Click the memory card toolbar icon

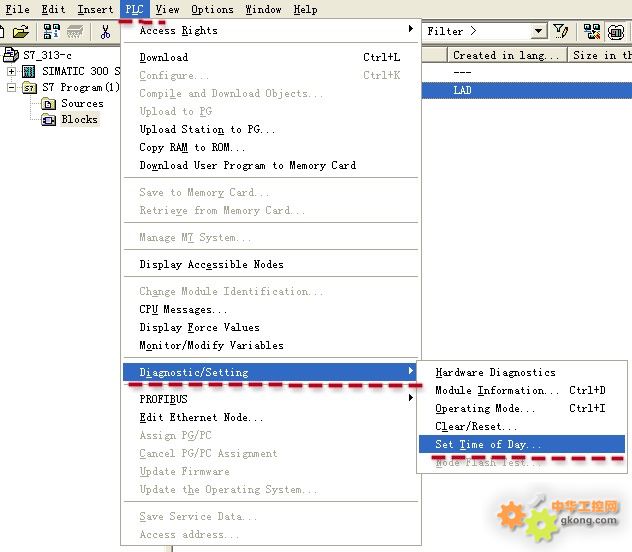click(75, 31)
